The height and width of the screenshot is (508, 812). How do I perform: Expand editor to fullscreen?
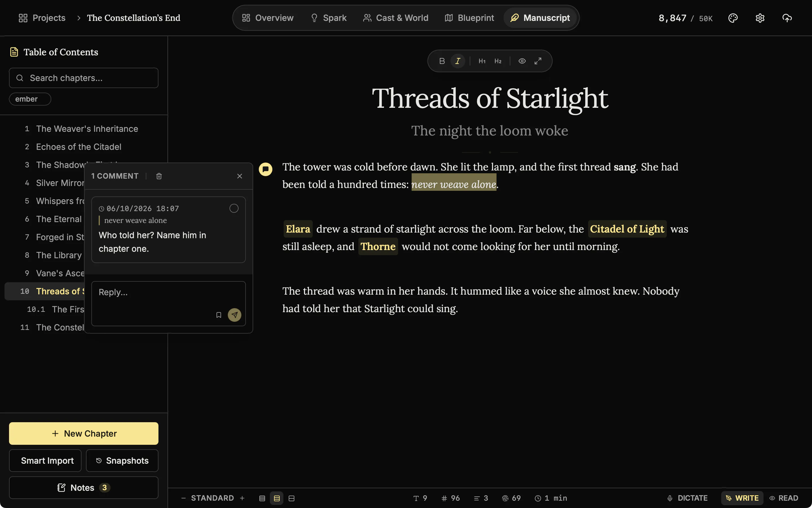coord(538,61)
